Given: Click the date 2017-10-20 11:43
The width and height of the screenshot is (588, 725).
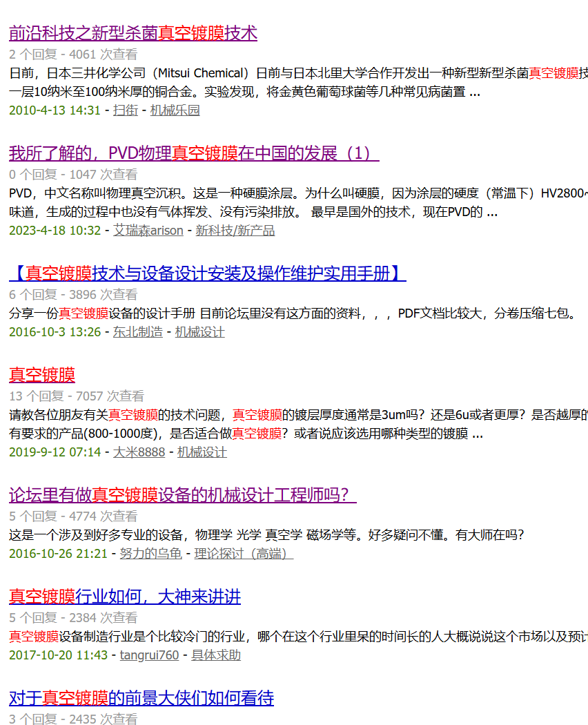Looking at the screenshot, I should [58, 655].
